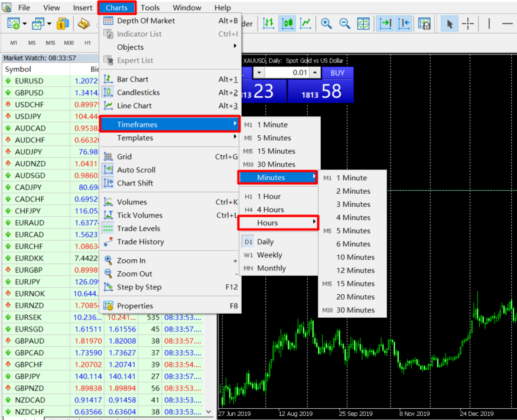Enable Auto Scroll from the toolbar
The height and width of the screenshot is (420, 517).
pyautogui.click(x=385, y=24)
